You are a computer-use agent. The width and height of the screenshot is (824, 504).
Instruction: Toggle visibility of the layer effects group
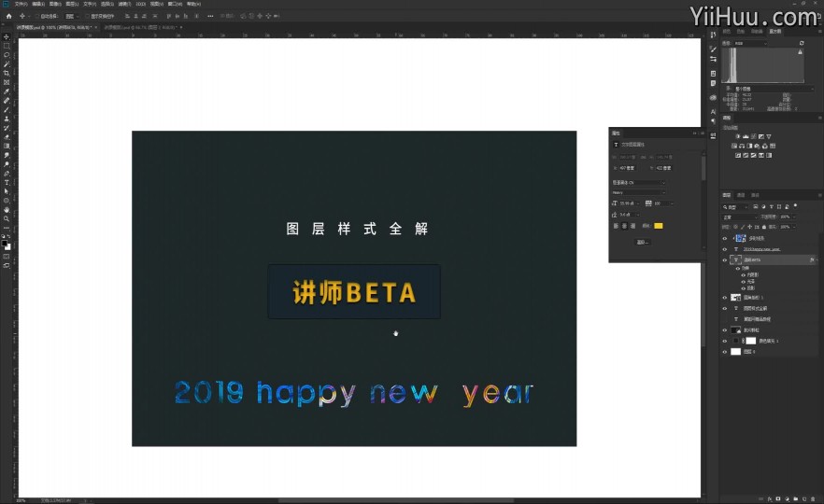pyautogui.click(x=738, y=268)
